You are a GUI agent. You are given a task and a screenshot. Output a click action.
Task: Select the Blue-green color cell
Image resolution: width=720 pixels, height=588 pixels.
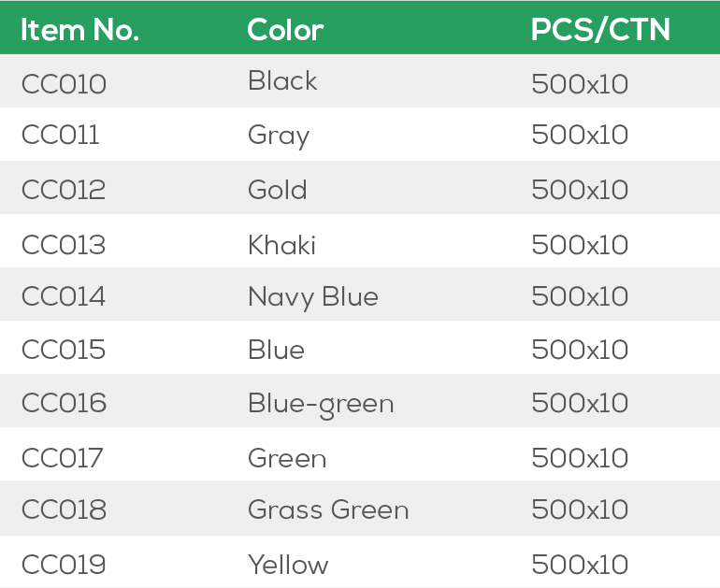[321, 405]
